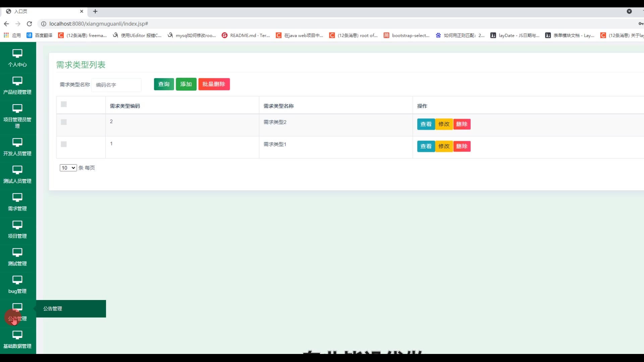Open 基础数据管理 sidebar icon

(17, 335)
